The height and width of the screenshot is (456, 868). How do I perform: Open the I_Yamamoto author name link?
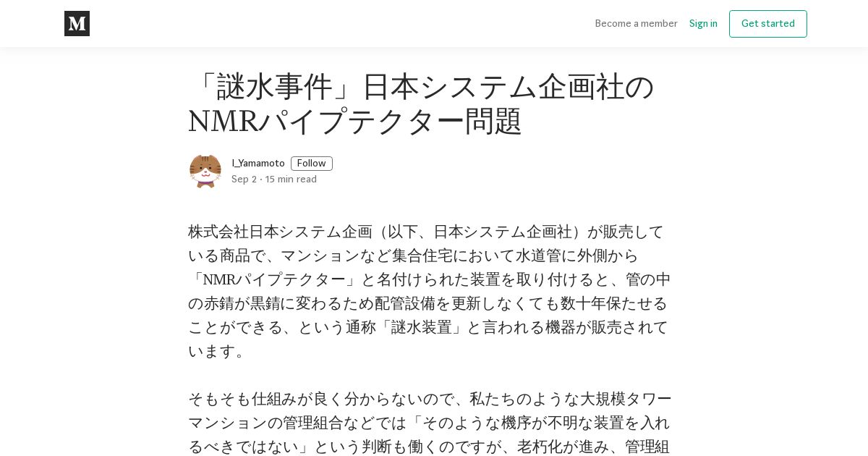(258, 164)
